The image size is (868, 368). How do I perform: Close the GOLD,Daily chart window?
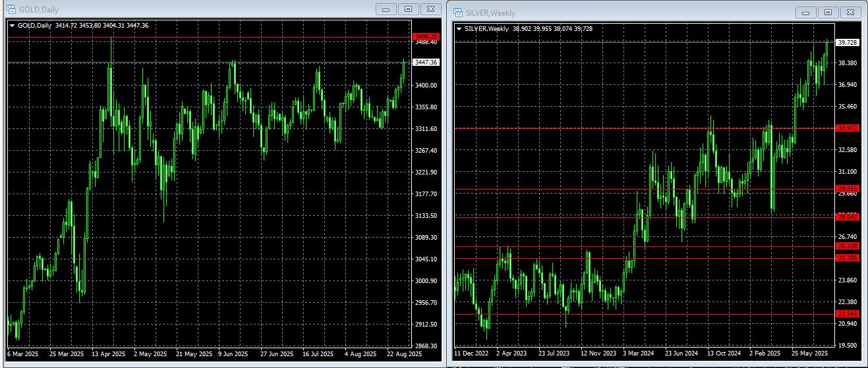430,9
